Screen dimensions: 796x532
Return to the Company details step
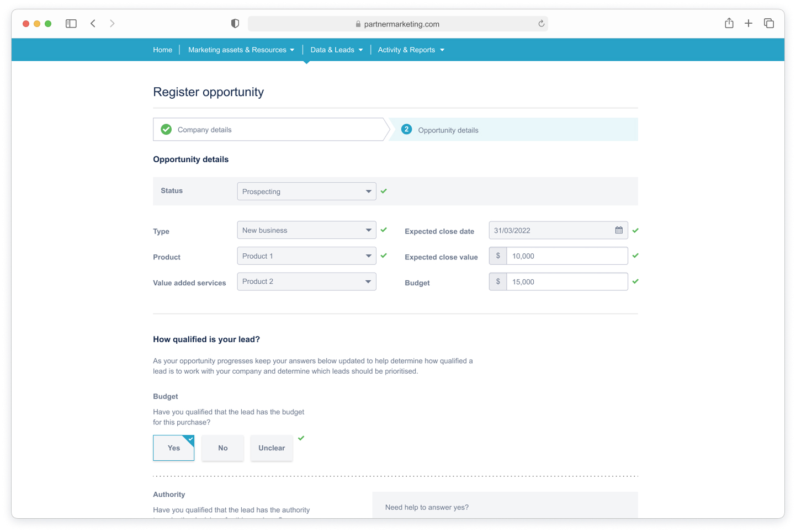(204, 130)
